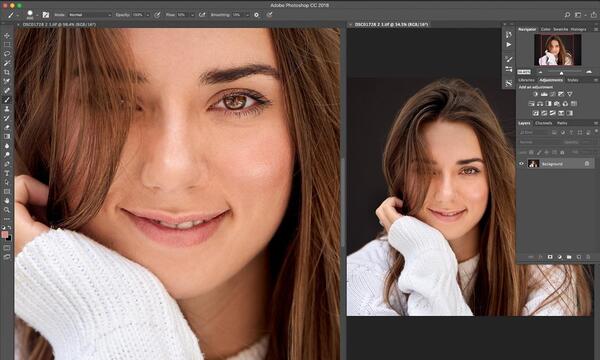Switch to the Channels tab

pyautogui.click(x=543, y=123)
